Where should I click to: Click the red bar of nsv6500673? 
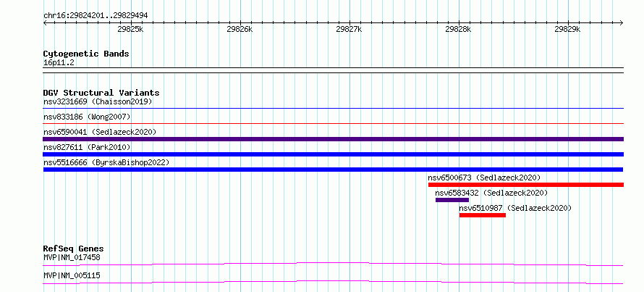[x=526, y=185]
